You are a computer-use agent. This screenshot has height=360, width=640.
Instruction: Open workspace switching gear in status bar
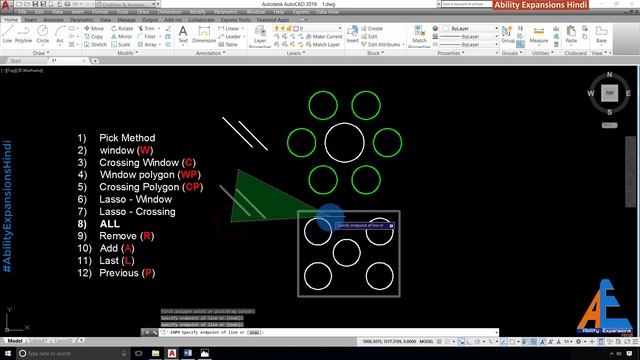click(578, 341)
